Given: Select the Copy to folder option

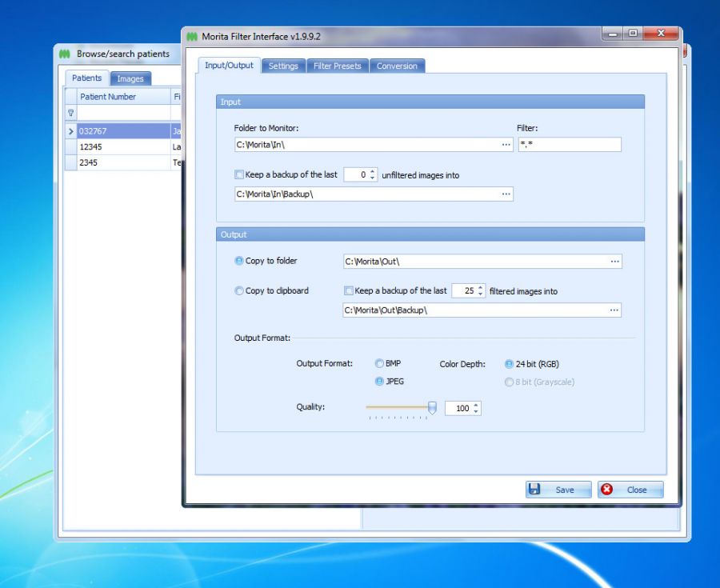Looking at the screenshot, I should point(238,261).
